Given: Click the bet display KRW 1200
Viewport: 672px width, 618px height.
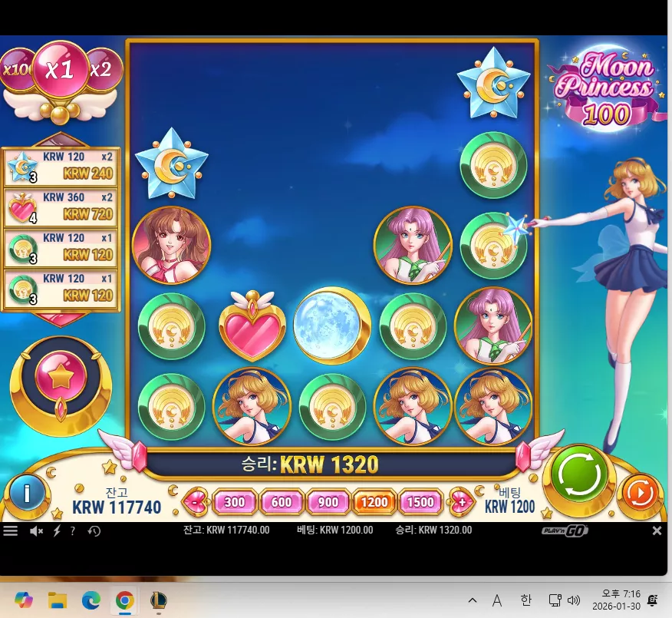Looking at the screenshot, I should point(509,507).
